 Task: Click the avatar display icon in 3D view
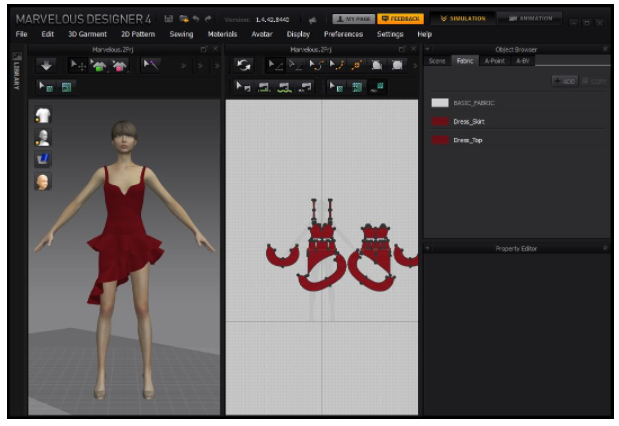(x=43, y=138)
